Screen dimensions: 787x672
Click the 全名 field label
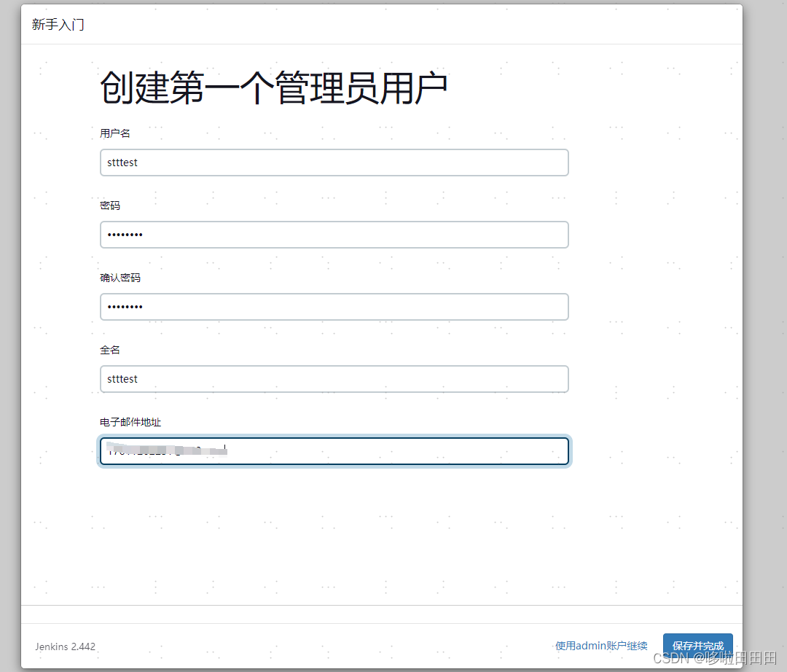coord(110,350)
